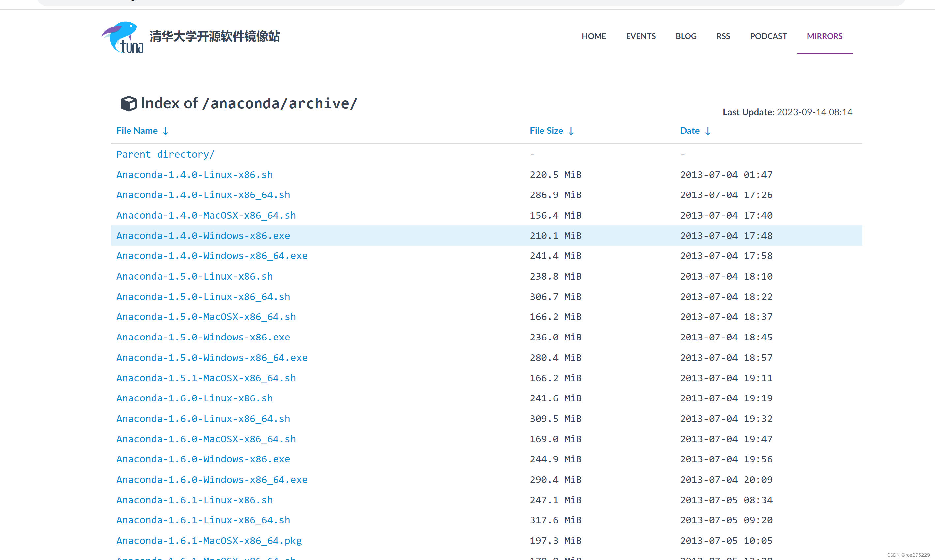This screenshot has height=560, width=935.
Task: Download Anaconda-1.5.0-Linux-x86_64.sh
Action: click(x=203, y=297)
